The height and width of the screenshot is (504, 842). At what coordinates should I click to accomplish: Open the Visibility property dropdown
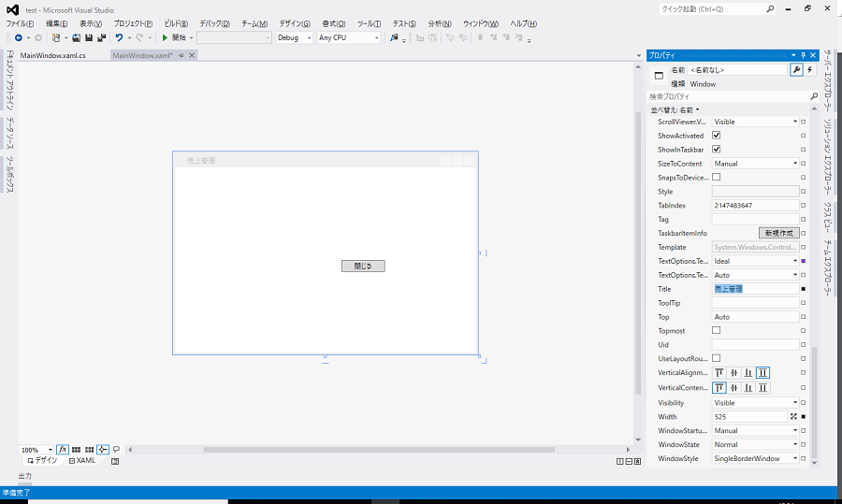[x=755, y=403]
